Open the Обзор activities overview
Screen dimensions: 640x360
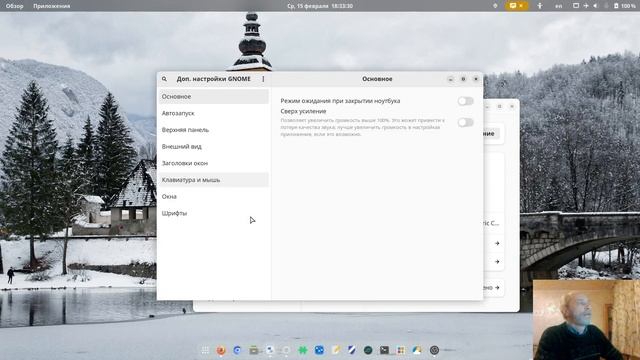[14, 6]
